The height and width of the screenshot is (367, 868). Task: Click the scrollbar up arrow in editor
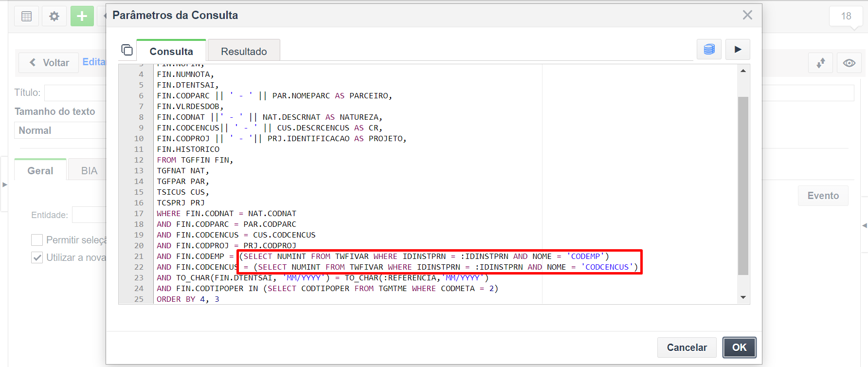click(743, 71)
